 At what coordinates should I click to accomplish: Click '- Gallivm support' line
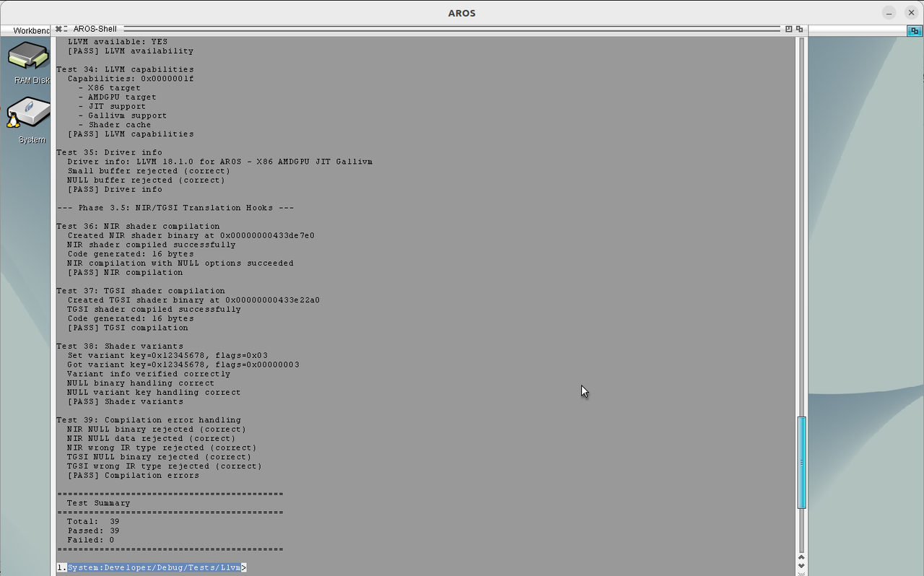122,115
